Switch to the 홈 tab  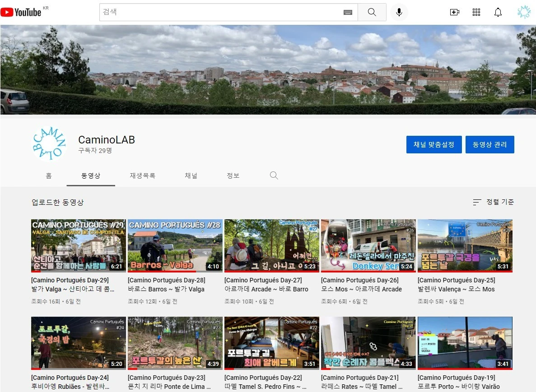pos(48,175)
